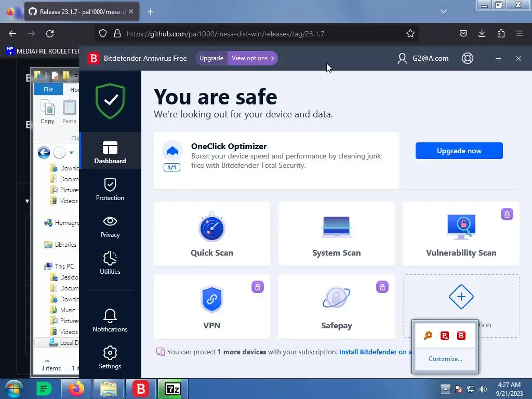Click the Upgrade now button

pos(459,151)
